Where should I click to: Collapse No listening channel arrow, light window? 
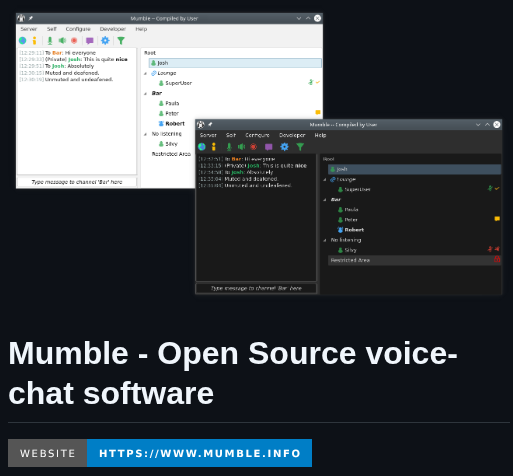click(x=146, y=134)
